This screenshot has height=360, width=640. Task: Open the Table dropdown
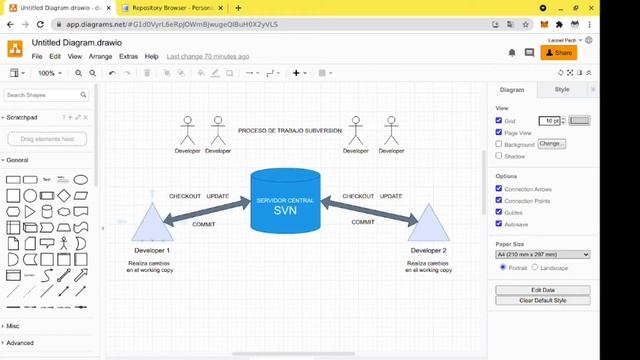(325, 73)
